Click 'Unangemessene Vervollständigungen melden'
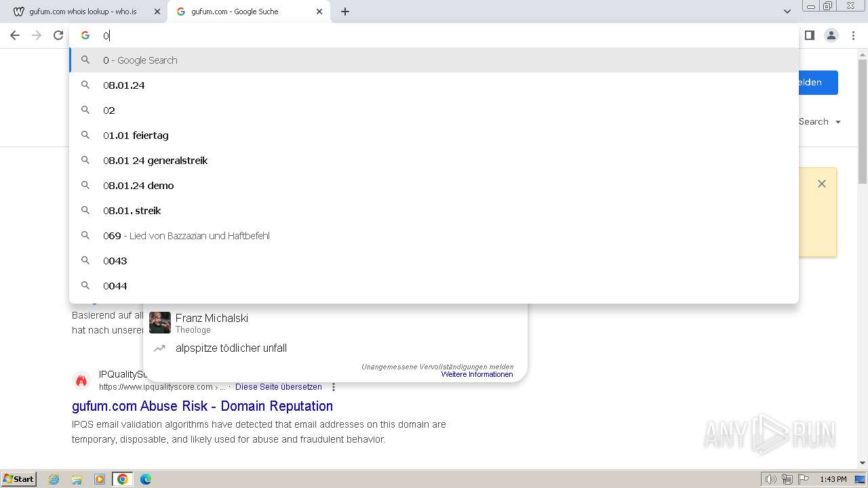This screenshot has height=488, width=868. coord(437,367)
